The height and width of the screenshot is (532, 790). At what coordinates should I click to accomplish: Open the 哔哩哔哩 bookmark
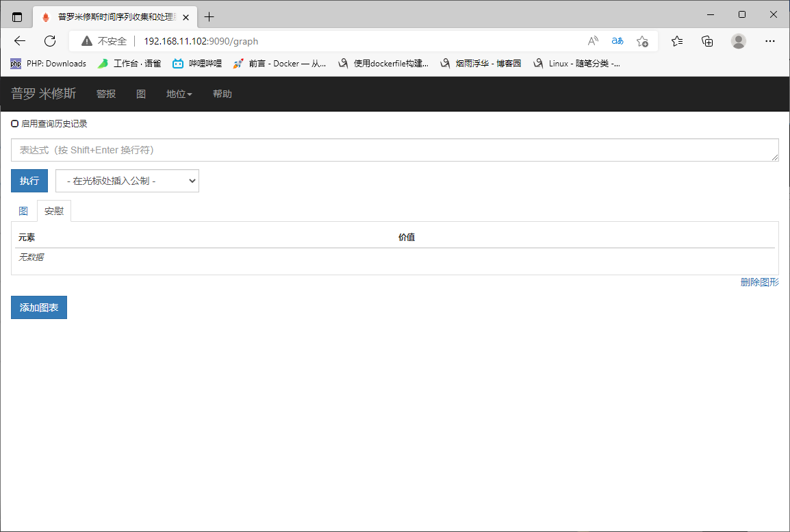[x=197, y=64]
